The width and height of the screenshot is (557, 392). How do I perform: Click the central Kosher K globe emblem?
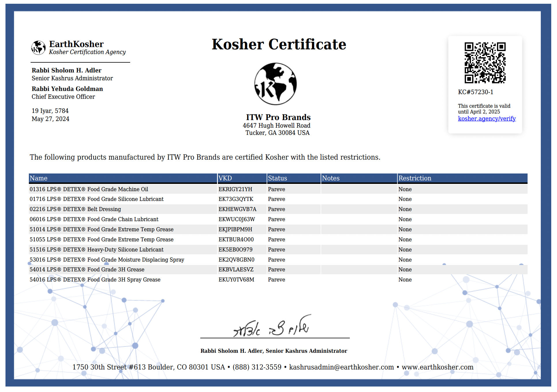pyautogui.click(x=275, y=84)
